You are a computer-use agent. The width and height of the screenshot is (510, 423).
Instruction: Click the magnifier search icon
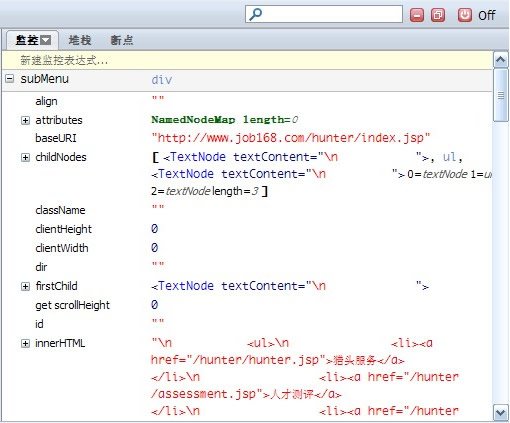(x=256, y=14)
